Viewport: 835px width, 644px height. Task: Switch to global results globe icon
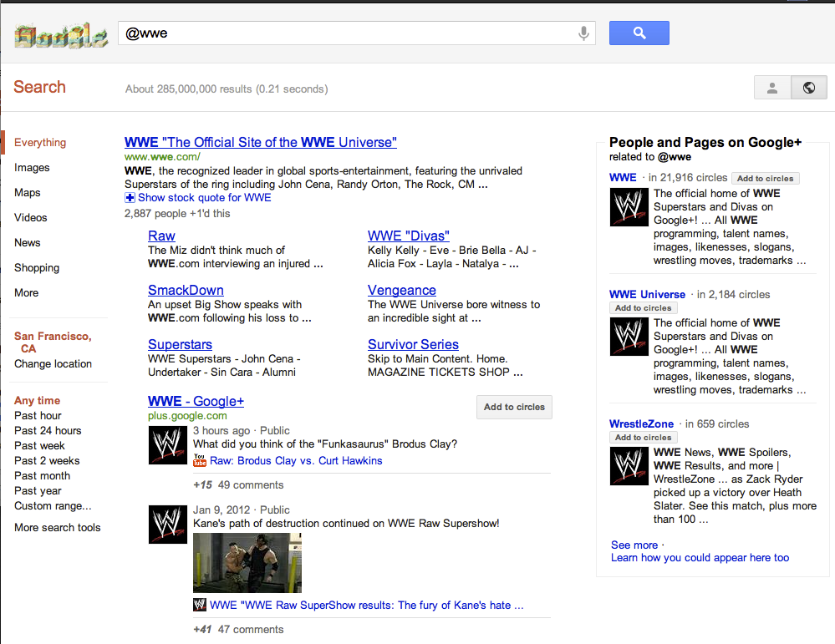(809, 87)
